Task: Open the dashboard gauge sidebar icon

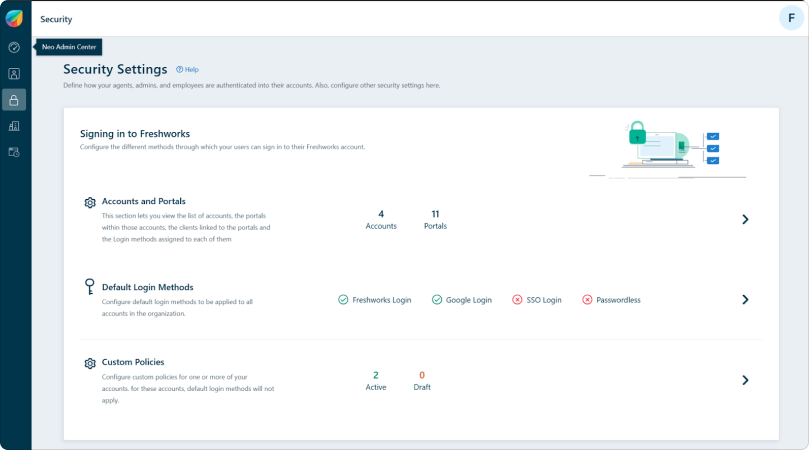Action: coord(14,47)
